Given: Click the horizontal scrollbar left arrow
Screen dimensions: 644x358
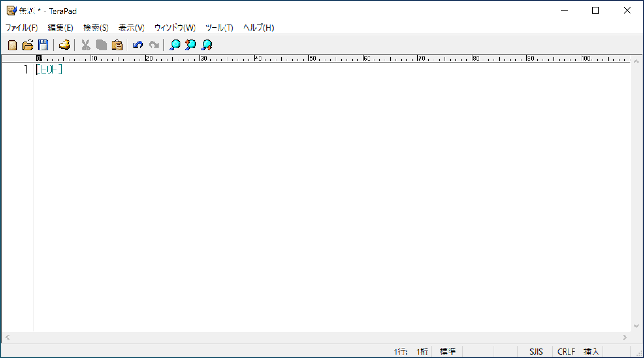Looking at the screenshot, I should click(7, 337).
